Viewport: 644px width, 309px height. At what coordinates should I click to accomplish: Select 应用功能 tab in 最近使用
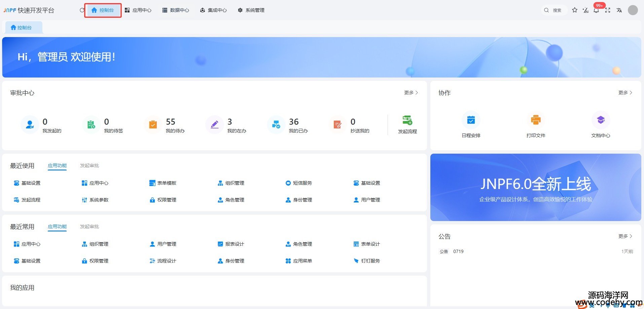[x=57, y=166]
